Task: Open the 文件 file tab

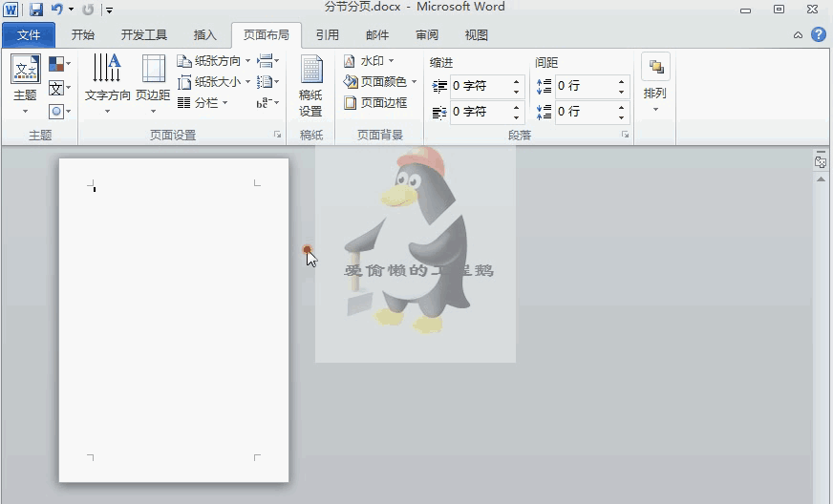Action: click(x=30, y=35)
